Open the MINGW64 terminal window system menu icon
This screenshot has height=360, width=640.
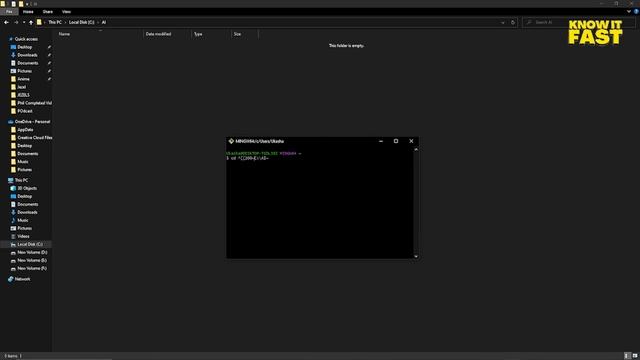tap(231, 141)
